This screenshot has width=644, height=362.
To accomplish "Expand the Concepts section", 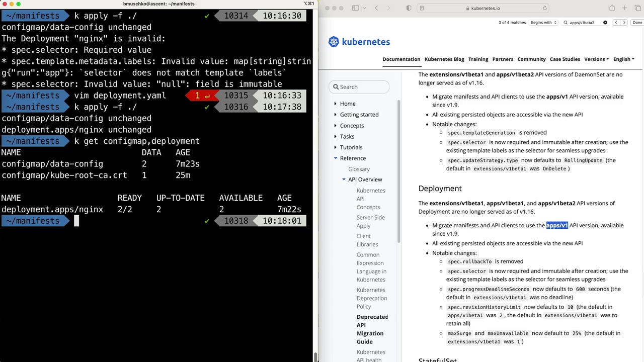I will 335,126.
